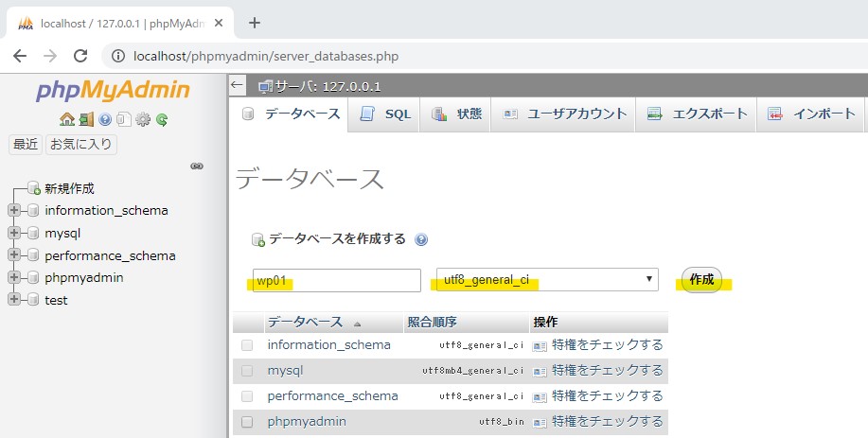
Task: Click privileges icon in information_schema row
Action: 540,345
